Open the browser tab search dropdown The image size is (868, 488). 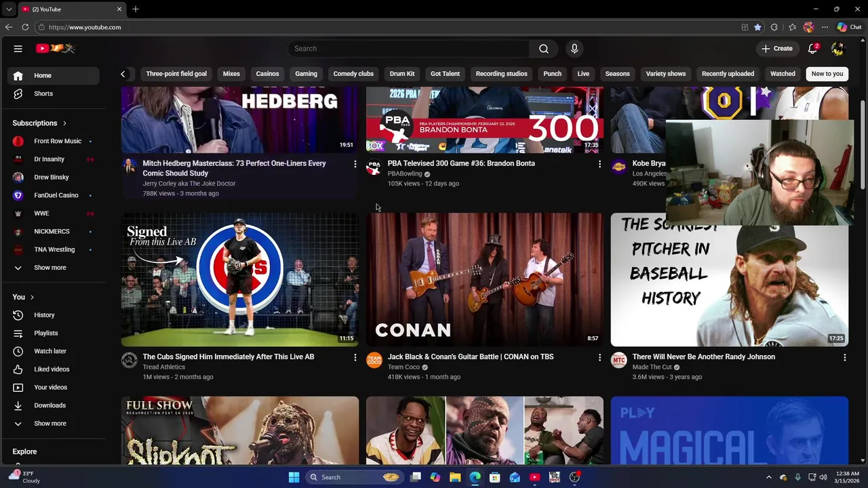pos(9,9)
